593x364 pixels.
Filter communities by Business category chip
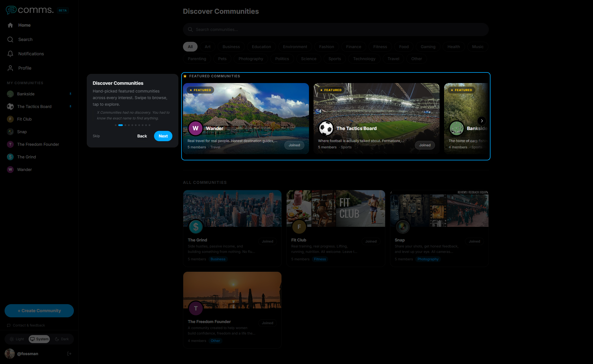pyautogui.click(x=231, y=47)
